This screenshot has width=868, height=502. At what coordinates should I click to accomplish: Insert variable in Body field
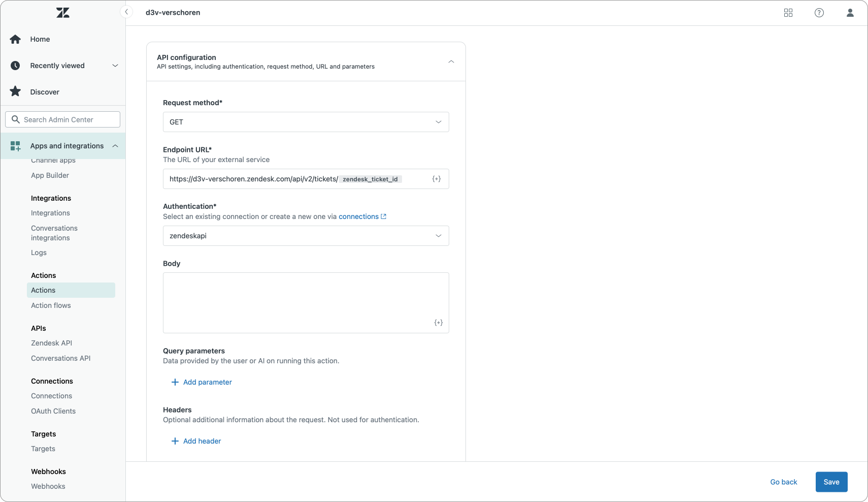click(x=438, y=323)
